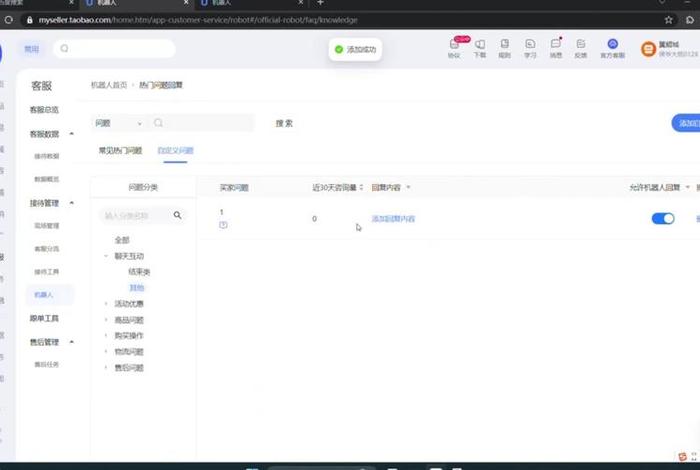
Task: Open the 问题 search type dropdown
Action: [119, 123]
